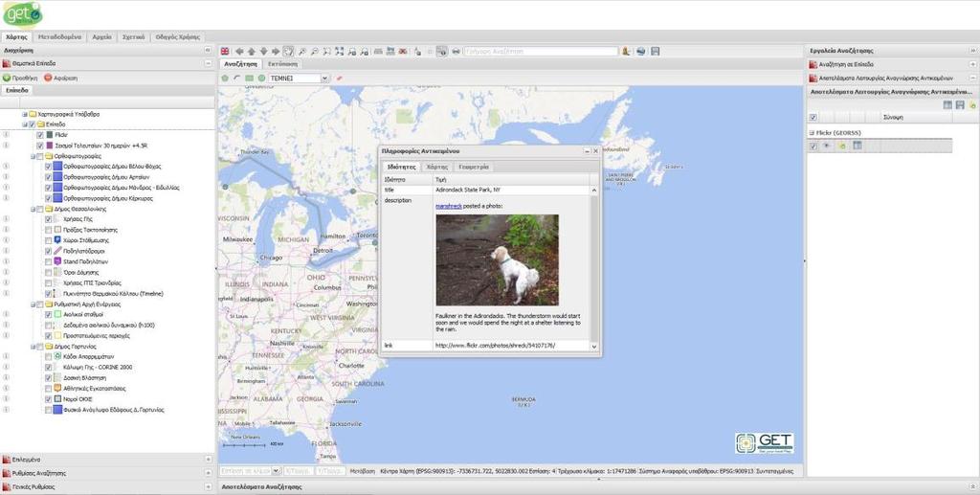Click the zoom in magnifier tool
980x495 pixels.
(x=301, y=52)
